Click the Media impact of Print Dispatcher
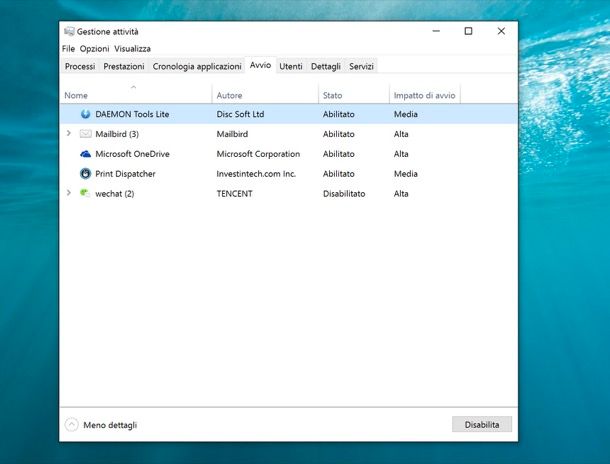 tap(406, 174)
